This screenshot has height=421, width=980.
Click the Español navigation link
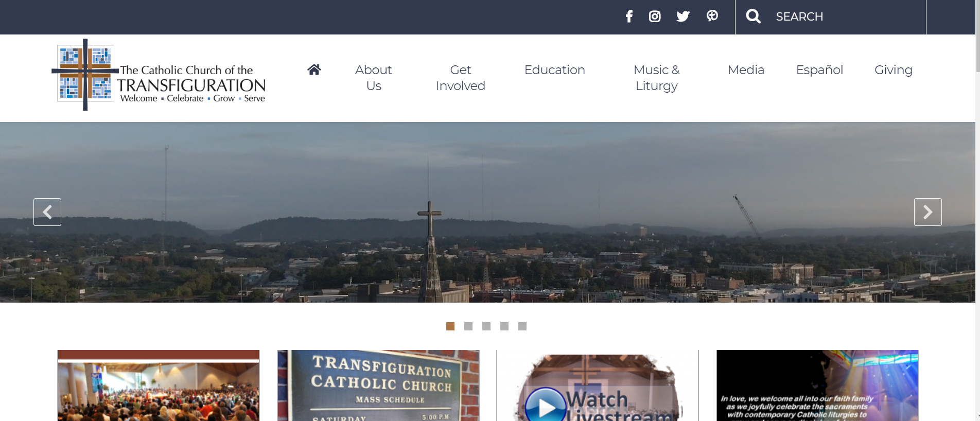pos(819,70)
